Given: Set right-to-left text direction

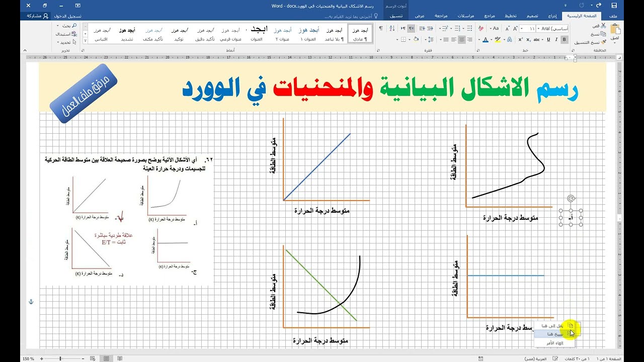Looking at the screenshot, I should click(411, 29).
